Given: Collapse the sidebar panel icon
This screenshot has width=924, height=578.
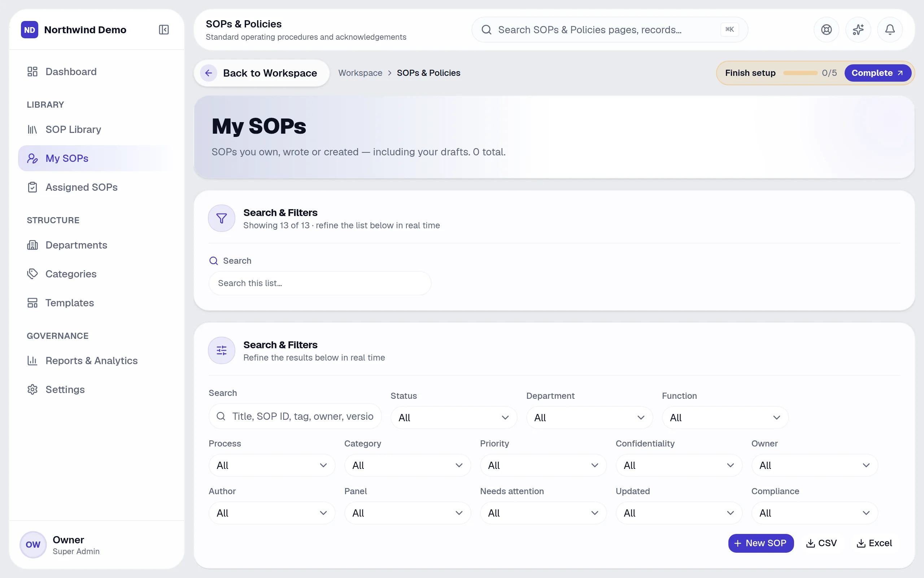Looking at the screenshot, I should click(x=164, y=29).
